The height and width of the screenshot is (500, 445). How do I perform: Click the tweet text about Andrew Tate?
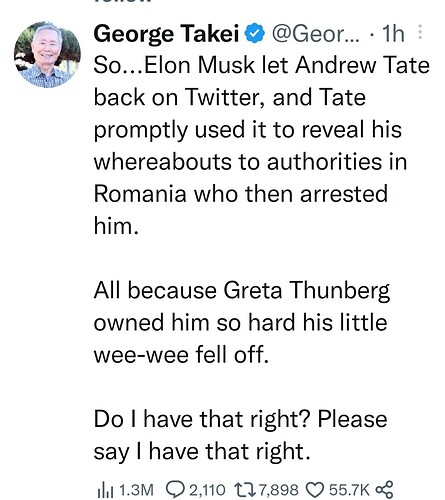[x=262, y=145]
